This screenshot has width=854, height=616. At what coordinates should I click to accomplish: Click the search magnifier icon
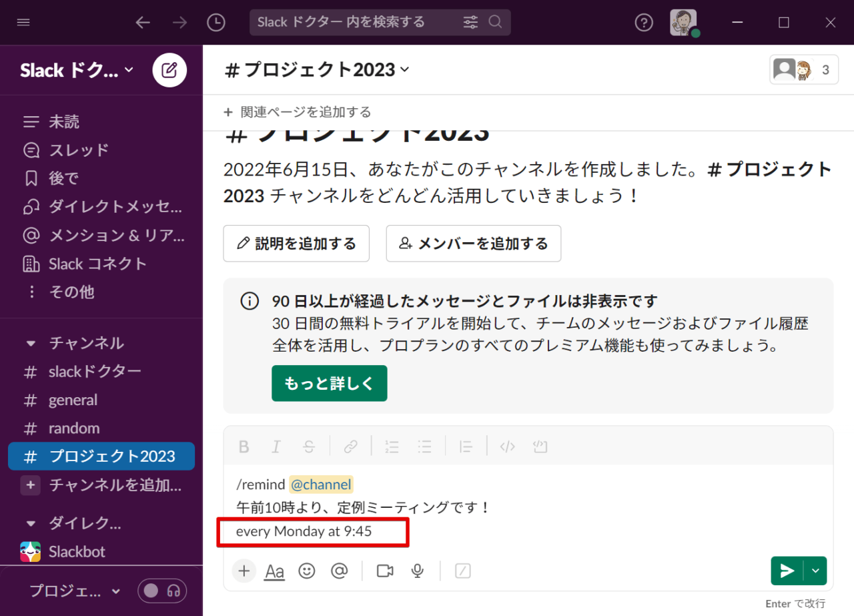tap(495, 22)
